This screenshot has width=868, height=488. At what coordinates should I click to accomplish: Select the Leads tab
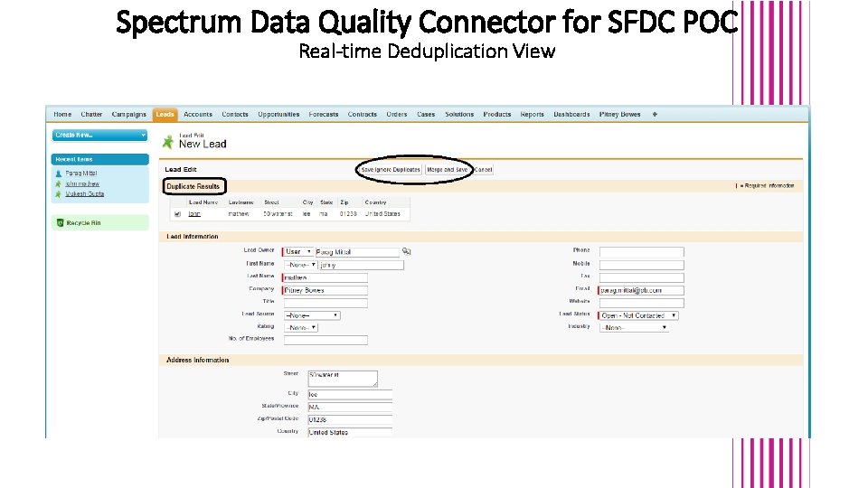coord(165,115)
